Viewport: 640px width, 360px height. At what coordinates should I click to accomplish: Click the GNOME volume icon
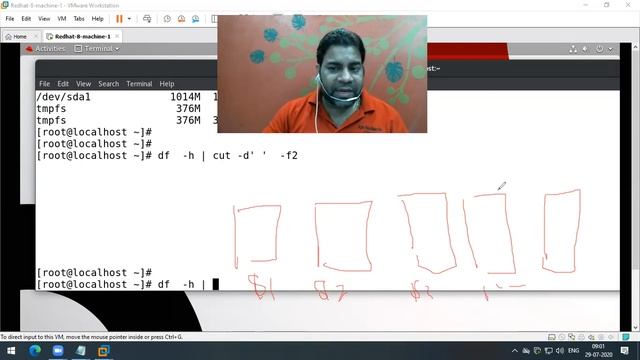pos(585,49)
